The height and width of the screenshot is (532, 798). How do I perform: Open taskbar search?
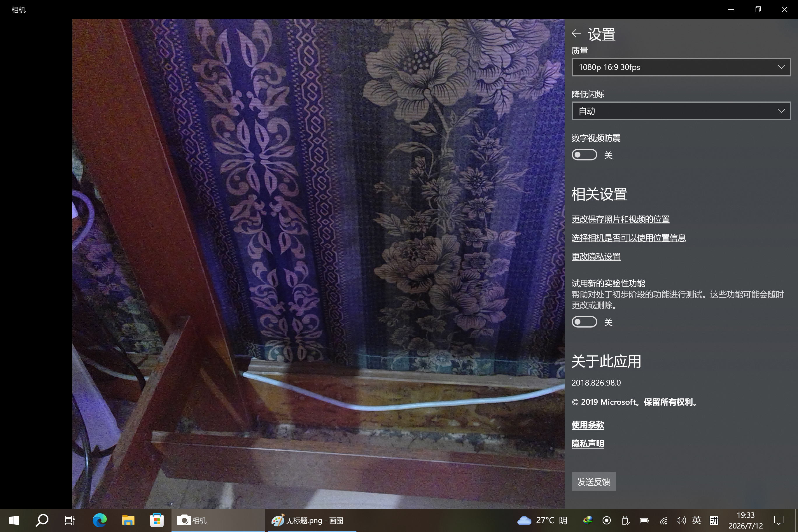click(x=42, y=520)
